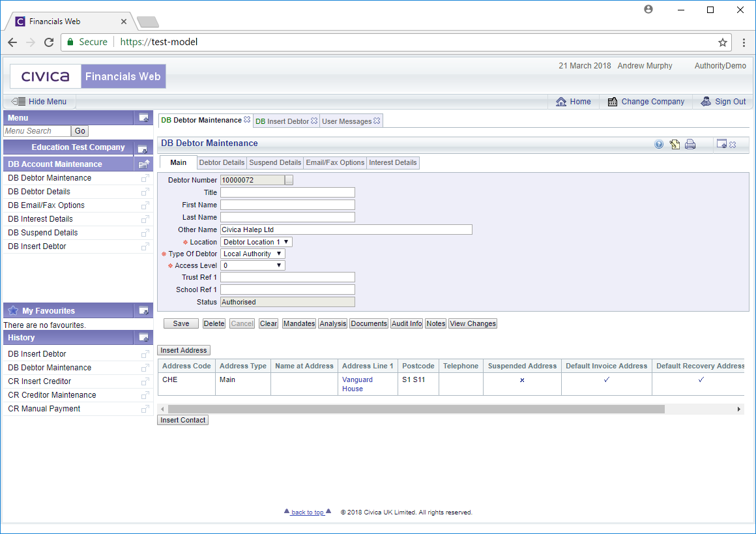Switch to the Debtor Details tab
This screenshot has height=534, width=756.
tap(222, 162)
